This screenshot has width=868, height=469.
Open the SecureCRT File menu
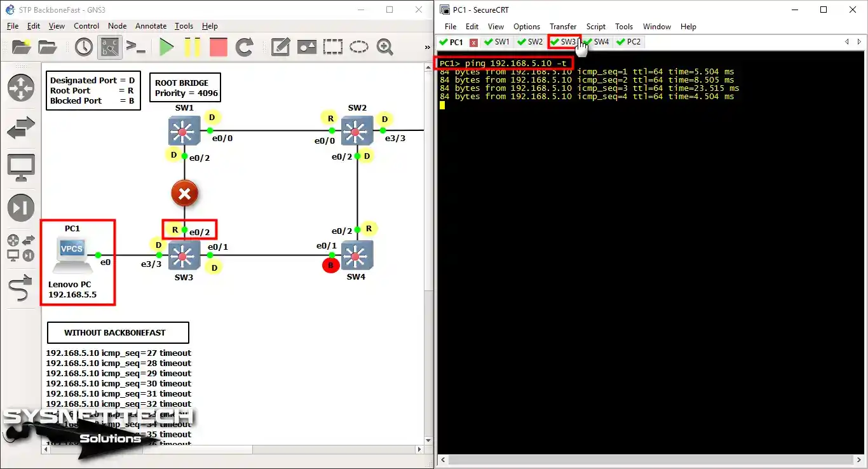pos(451,27)
